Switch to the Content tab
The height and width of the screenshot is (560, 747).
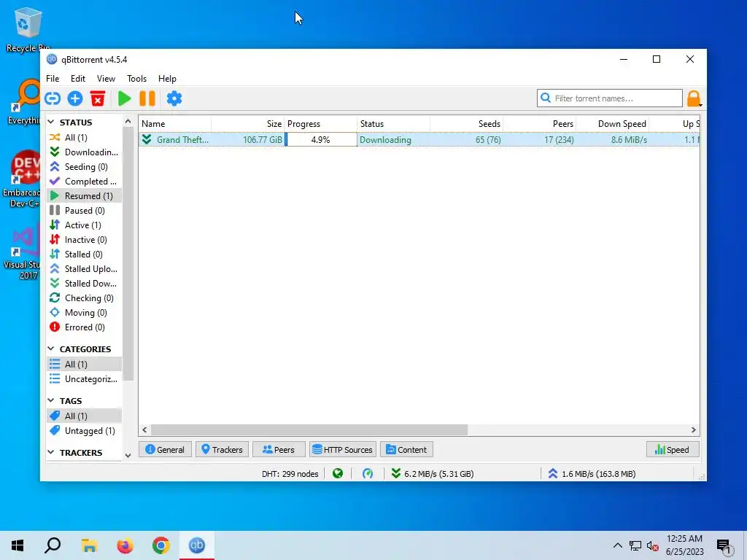point(406,449)
